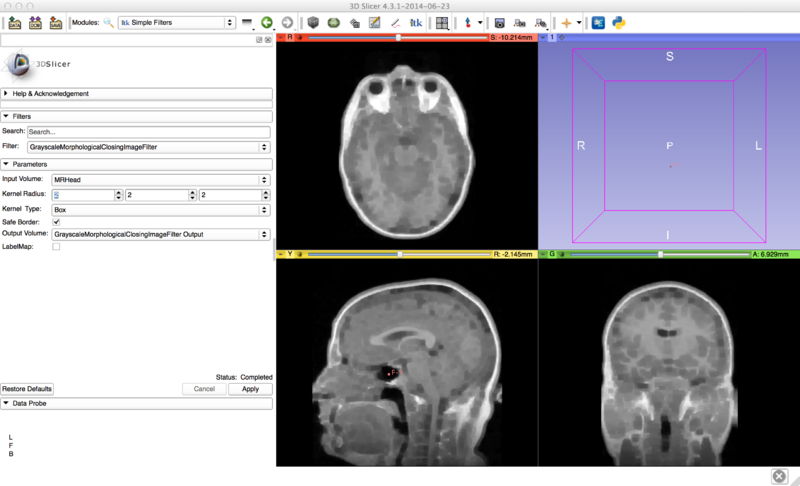800x486 pixels.
Task: Open the Modules selector dropdown
Action: [x=177, y=22]
